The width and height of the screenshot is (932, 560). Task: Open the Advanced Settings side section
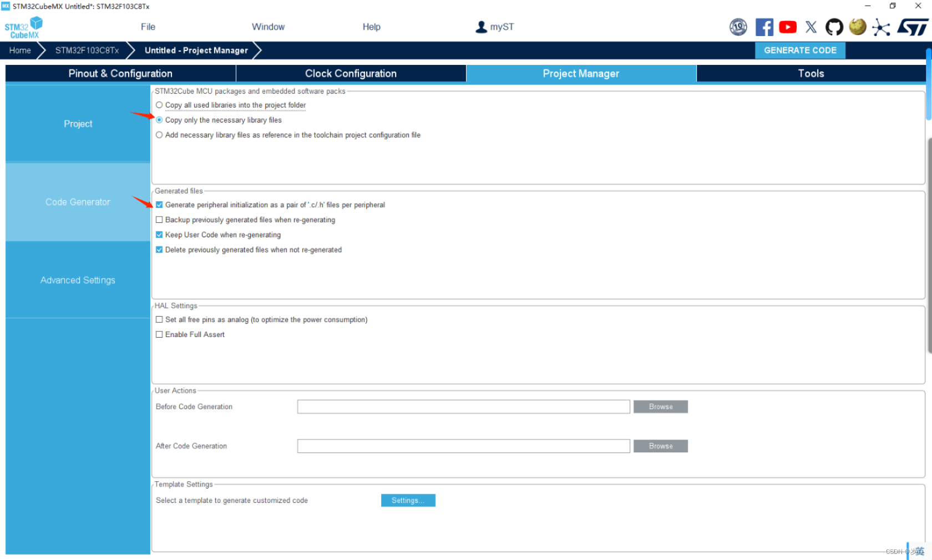click(x=78, y=280)
